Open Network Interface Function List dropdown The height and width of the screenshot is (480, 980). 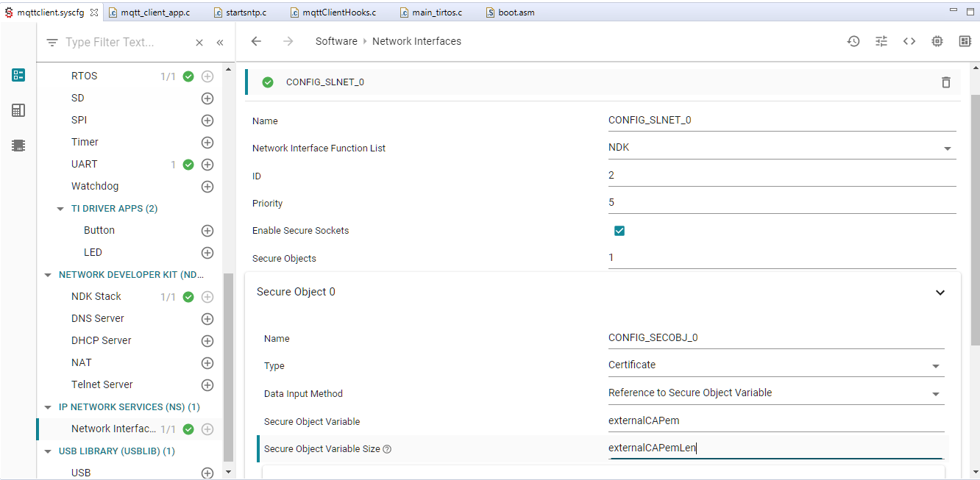948,148
